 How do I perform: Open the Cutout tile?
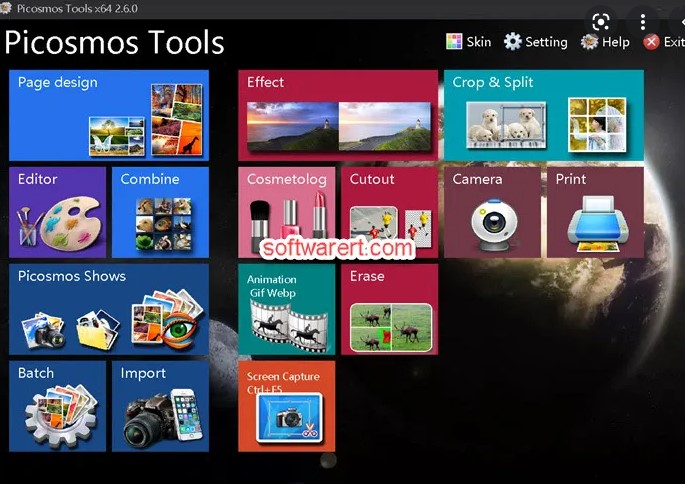(390, 212)
